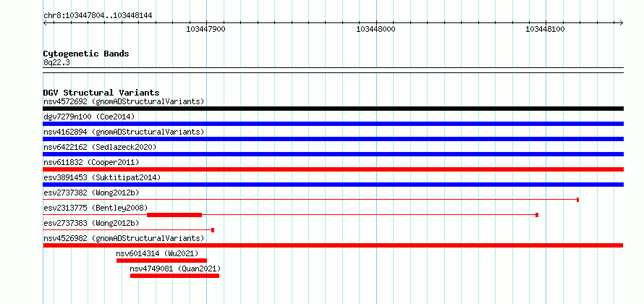Click ruler position 103448000
The width and height of the screenshot is (644, 304).
coord(376,29)
